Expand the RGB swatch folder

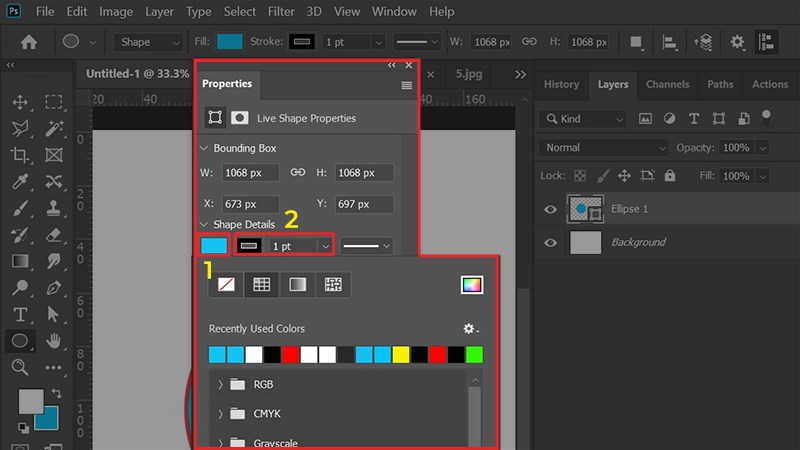tap(220, 384)
